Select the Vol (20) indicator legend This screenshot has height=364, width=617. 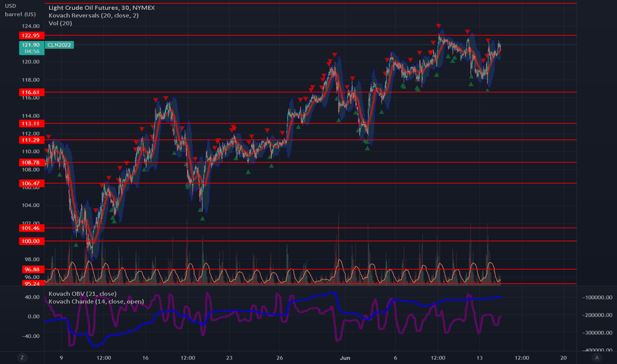(60, 23)
